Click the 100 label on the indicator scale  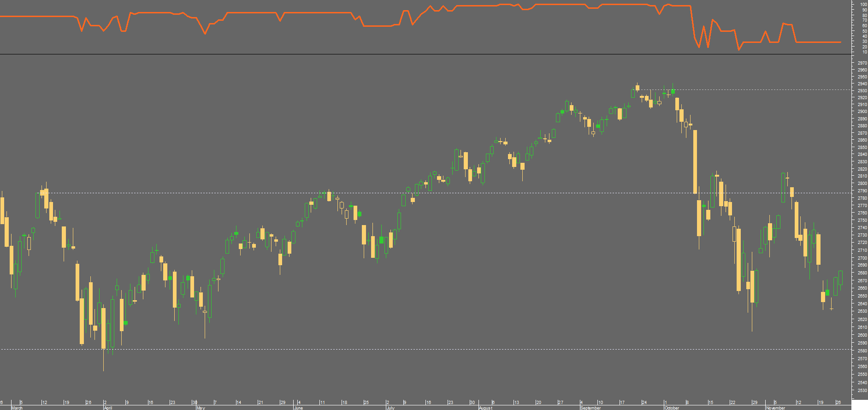coord(864,5)
